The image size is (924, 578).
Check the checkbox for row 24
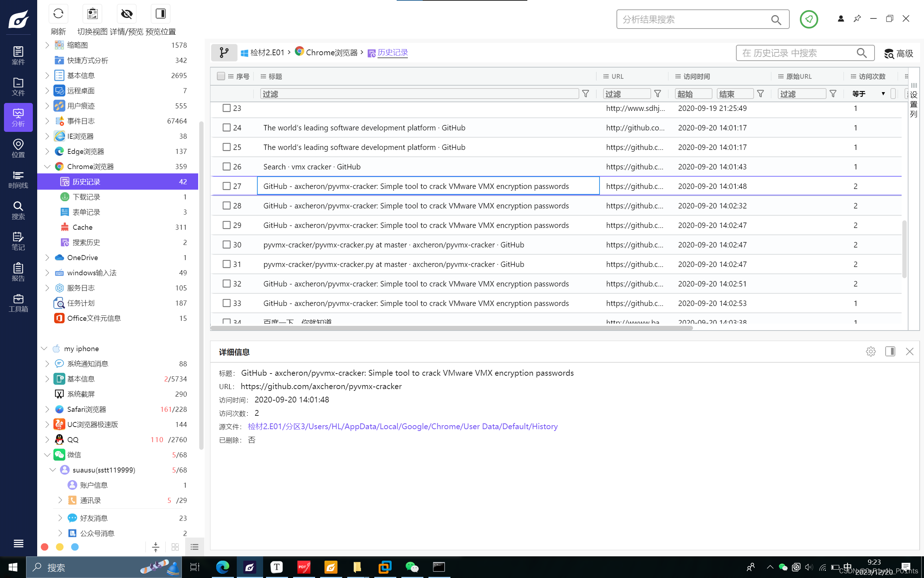point(226,127)
